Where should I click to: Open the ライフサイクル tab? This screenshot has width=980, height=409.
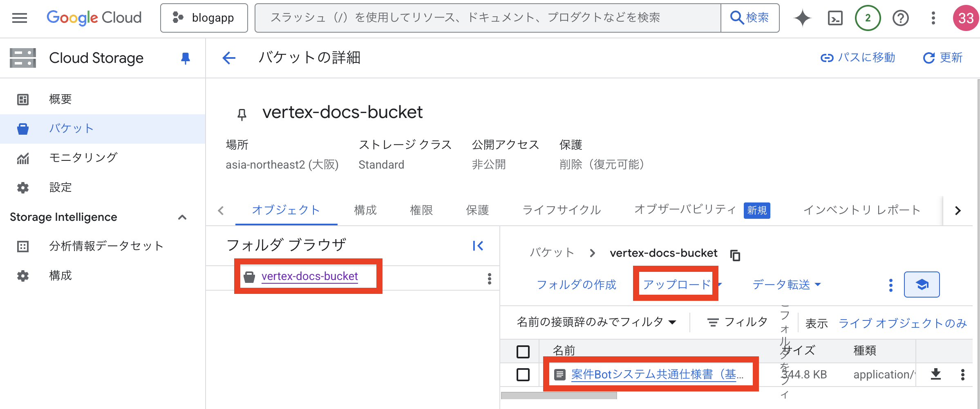point(562,210)
